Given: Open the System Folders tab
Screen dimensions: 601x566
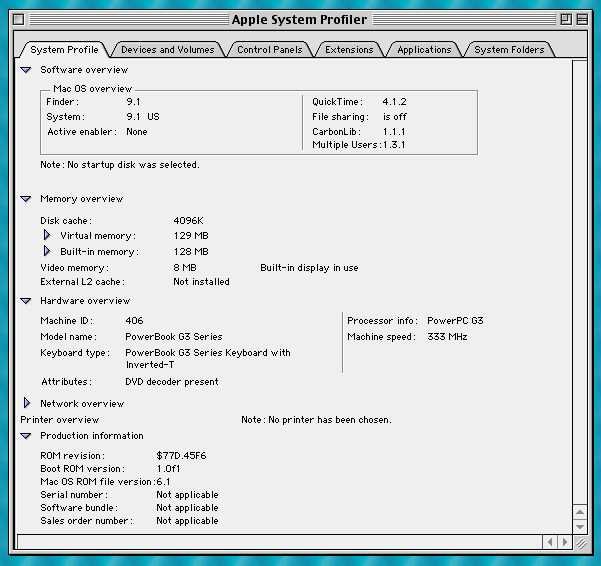Looking at the screenshot, I should pos(509,50).
